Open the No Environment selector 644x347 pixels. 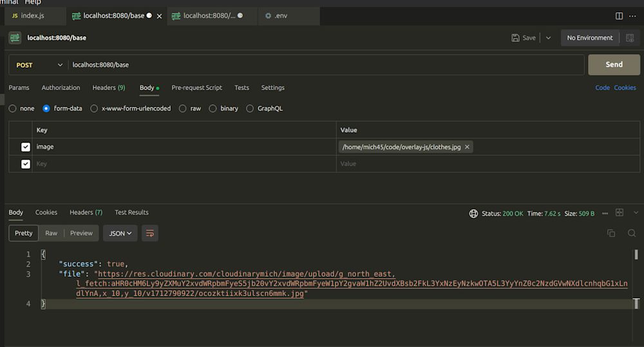589,38
